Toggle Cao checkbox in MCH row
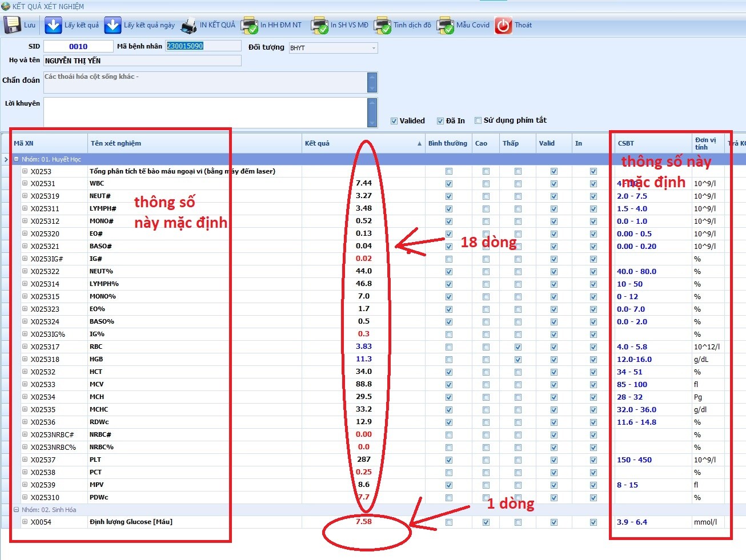Viewport: 746px width, 560px height. (486, 397)
